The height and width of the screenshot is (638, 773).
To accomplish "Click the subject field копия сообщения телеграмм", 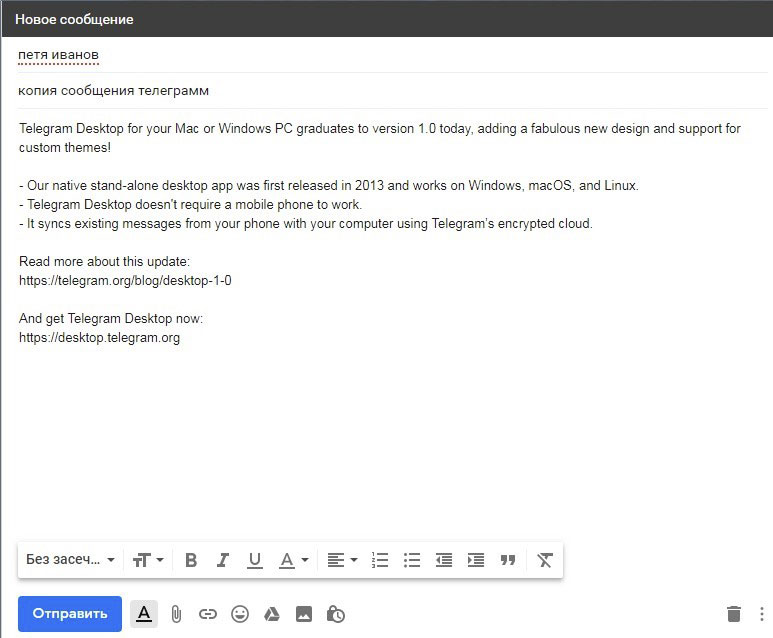I will (x=392, y=91).
